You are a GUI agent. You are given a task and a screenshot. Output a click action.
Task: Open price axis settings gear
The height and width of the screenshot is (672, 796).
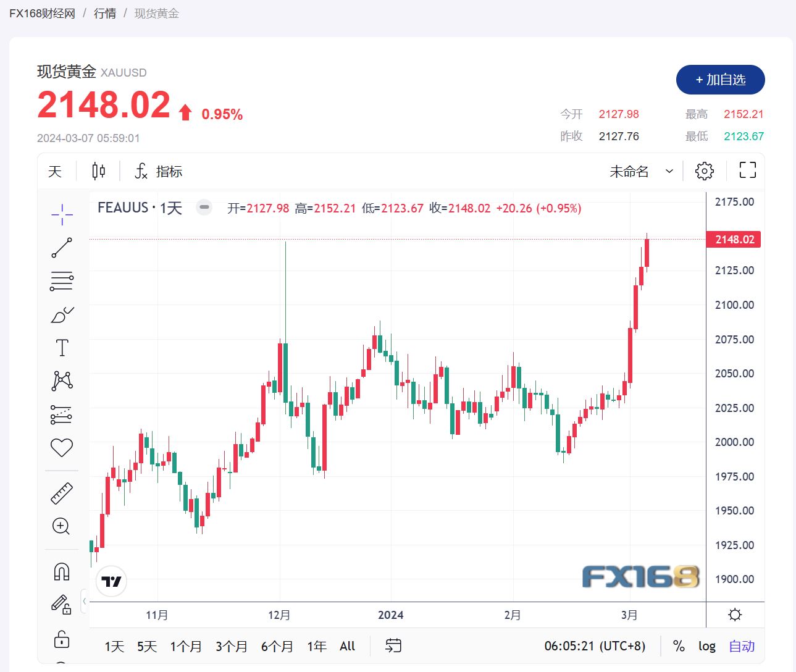(735, 615)
